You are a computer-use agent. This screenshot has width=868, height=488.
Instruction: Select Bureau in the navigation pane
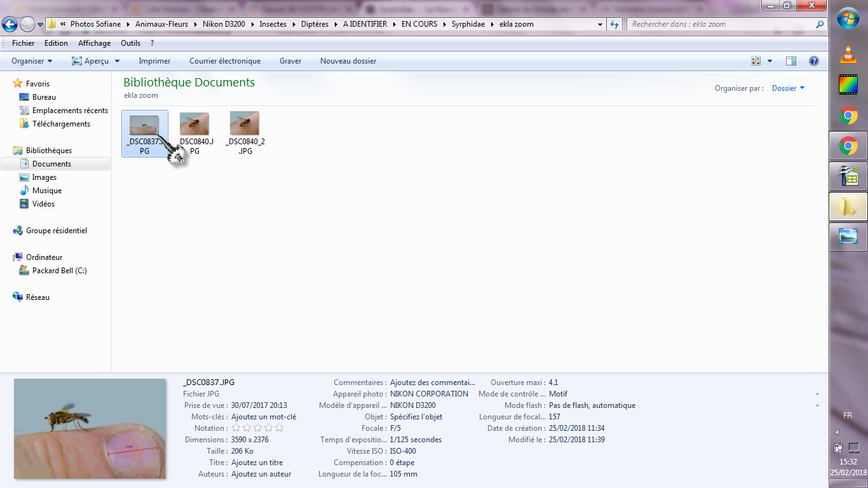(x=44, y=97)
